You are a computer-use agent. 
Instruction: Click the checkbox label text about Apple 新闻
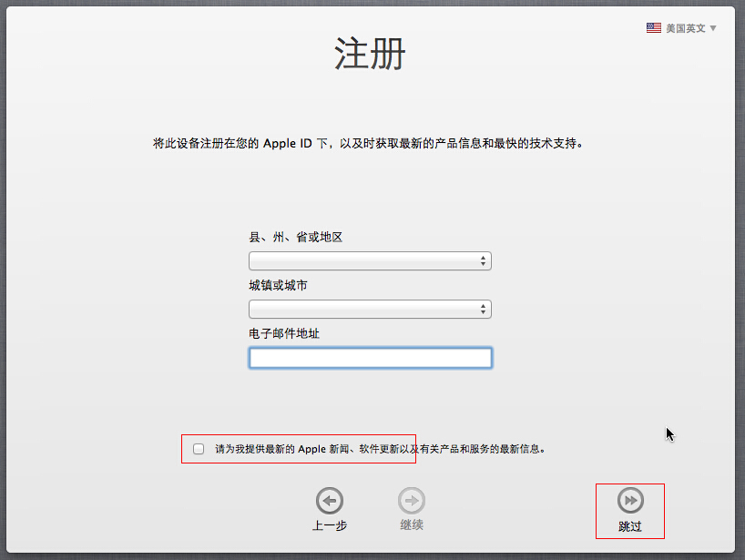click(x=380, y=449)
